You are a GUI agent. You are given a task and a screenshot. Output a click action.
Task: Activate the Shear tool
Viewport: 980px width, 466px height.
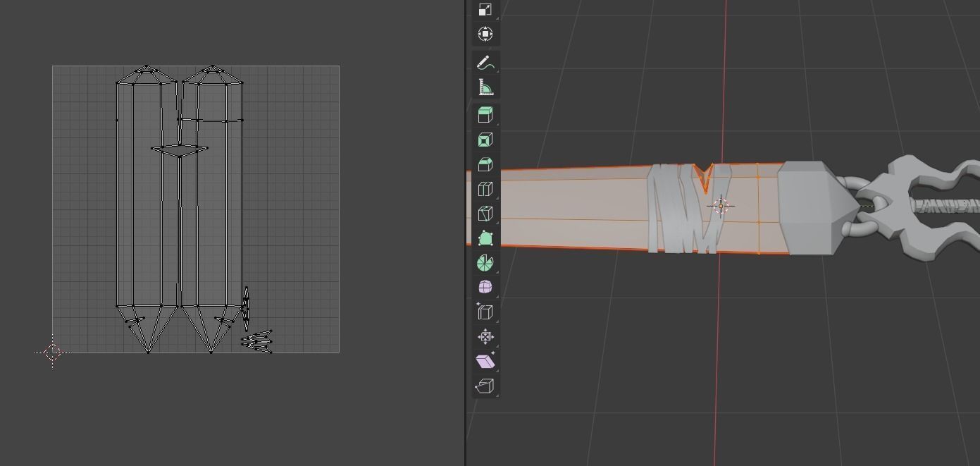tap(485, 362)
